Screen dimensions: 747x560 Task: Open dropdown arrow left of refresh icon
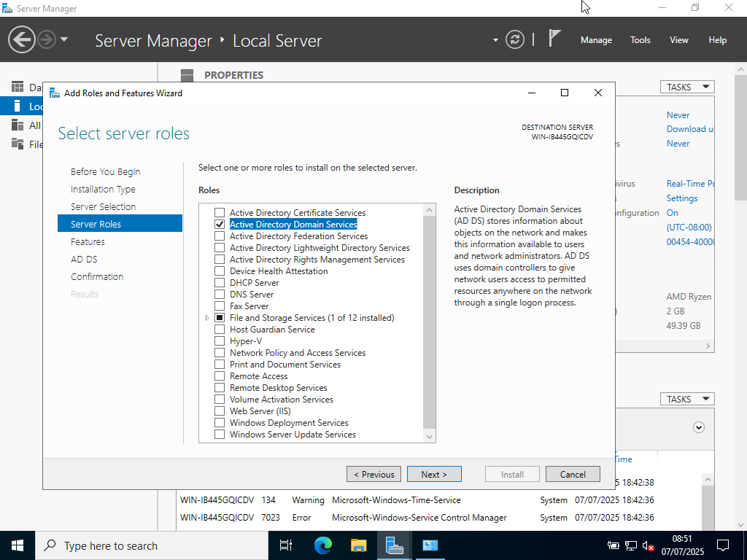(x=495, y=40)
